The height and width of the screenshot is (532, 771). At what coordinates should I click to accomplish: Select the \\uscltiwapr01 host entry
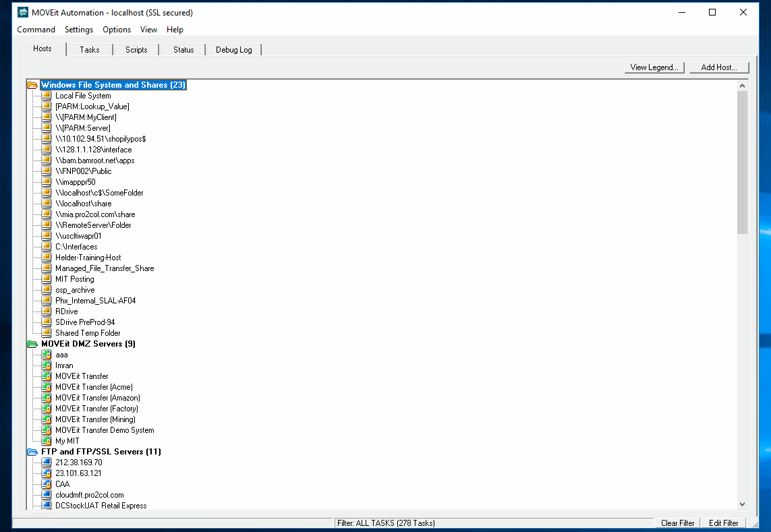78,237
